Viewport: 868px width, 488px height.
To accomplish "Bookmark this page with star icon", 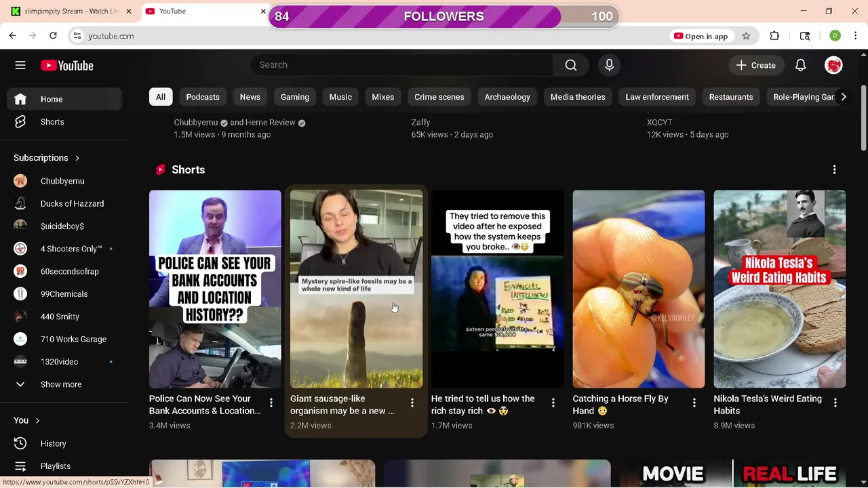I will pos(746,36).
